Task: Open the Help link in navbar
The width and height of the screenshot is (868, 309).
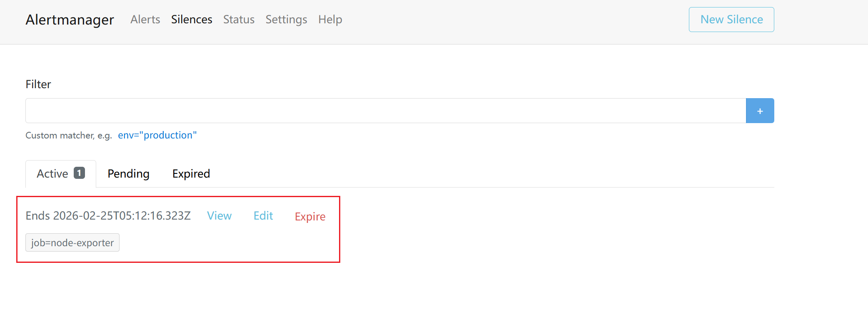Action: coord(330,20)
